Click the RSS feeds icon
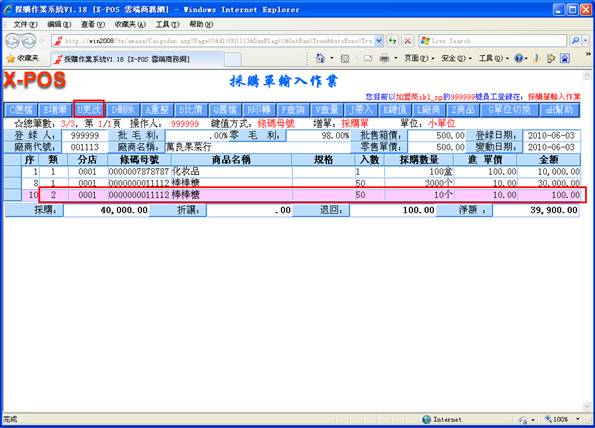The height and width of the screenshot is (428, 595). pos(345,58)
